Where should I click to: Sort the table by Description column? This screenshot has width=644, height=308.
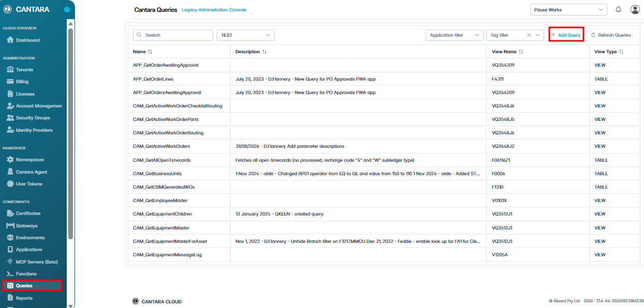coord(264,52)
